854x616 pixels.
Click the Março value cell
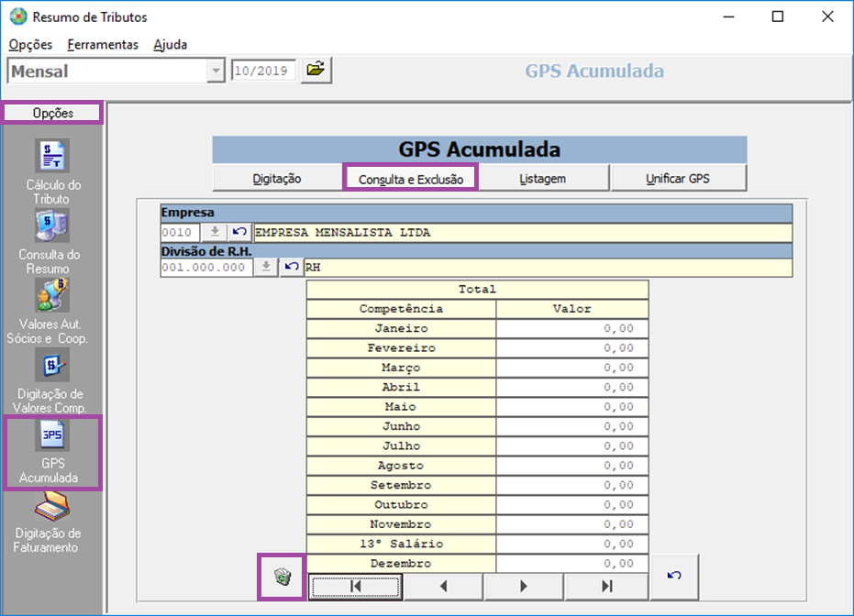[x=571, y=368]
